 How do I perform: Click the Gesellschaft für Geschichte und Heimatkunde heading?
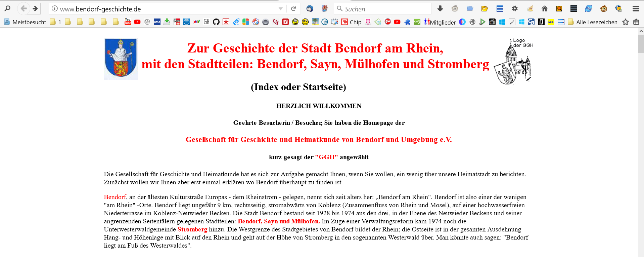point(319,139)
